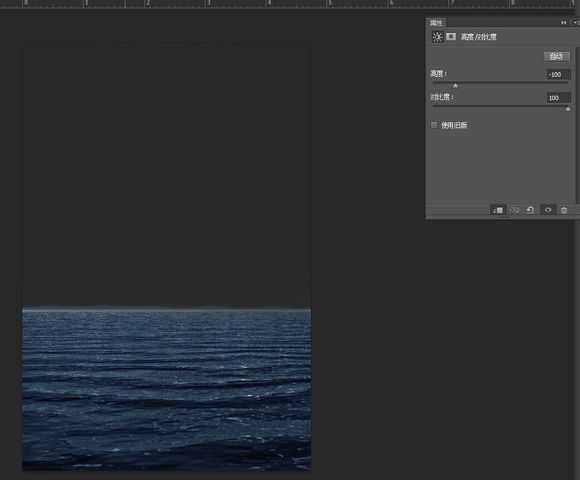
Task: Click the view previous state icon
Action: coord(515,210)
